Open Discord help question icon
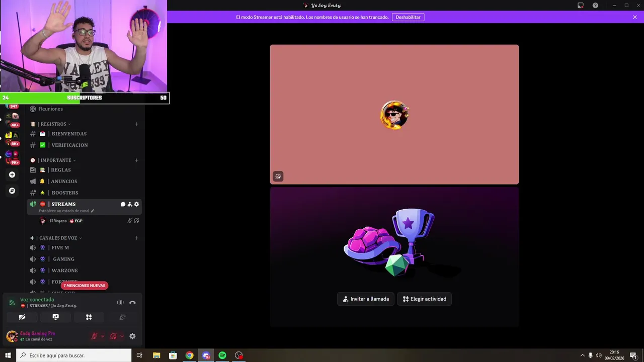Viewport: 644px width, 362px height. 595,6
